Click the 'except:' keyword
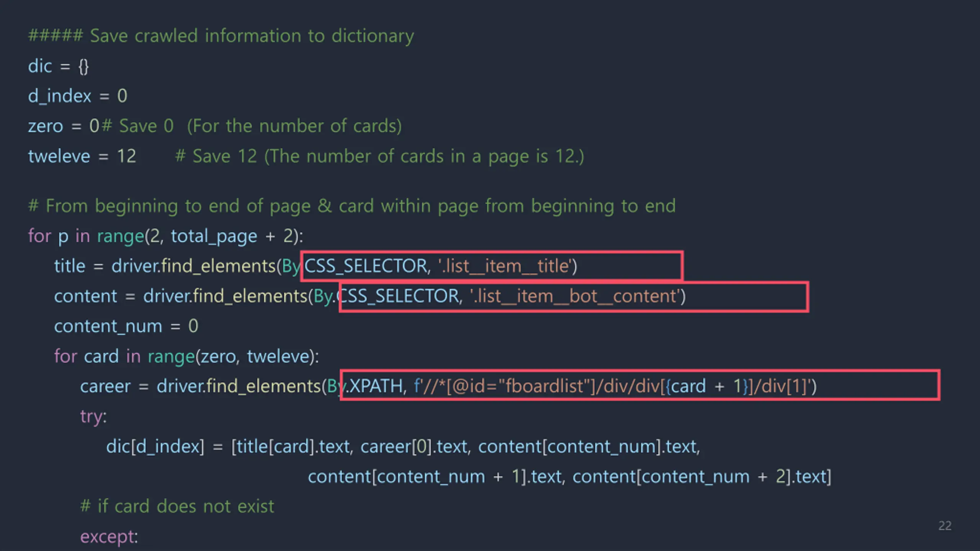980x551 pixels. click(109, 537)
